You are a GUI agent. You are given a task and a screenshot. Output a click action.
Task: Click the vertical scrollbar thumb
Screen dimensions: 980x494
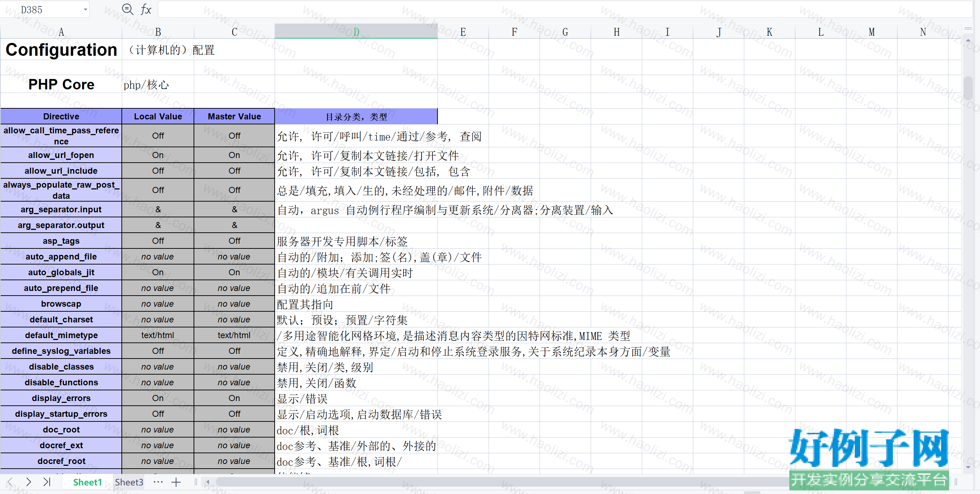tap(968, 88)
